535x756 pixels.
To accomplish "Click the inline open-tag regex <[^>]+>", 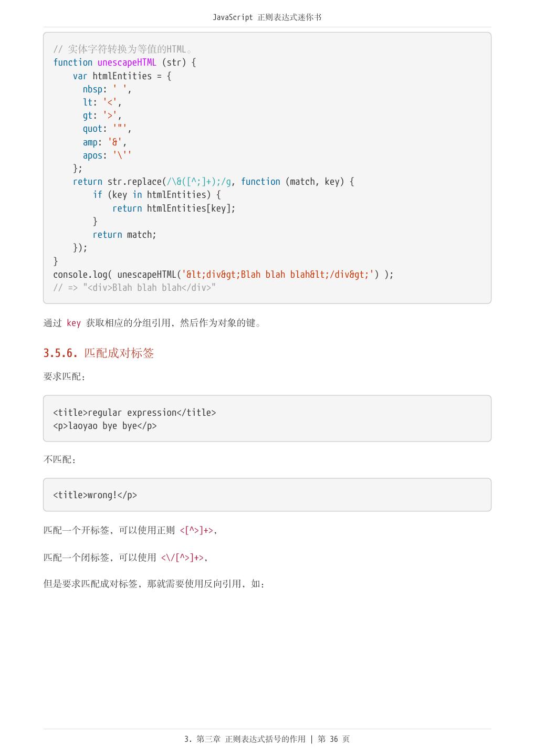I will 196,531.
